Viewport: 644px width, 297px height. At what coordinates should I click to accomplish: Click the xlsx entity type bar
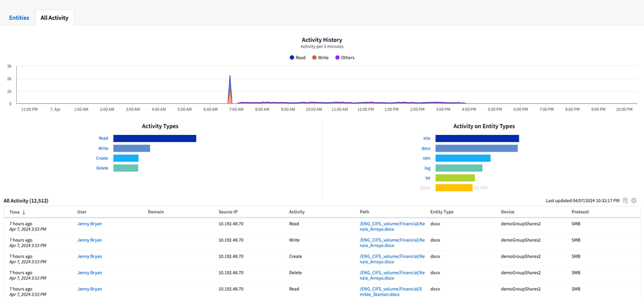pyautogui.click(x=477, y=138)
